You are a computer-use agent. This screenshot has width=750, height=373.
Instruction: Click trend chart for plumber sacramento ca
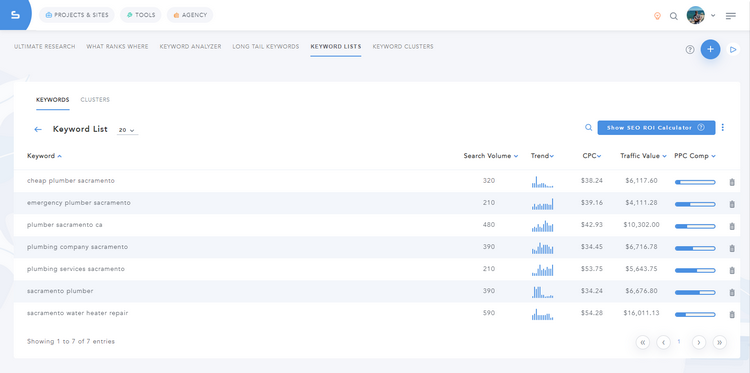542,226
